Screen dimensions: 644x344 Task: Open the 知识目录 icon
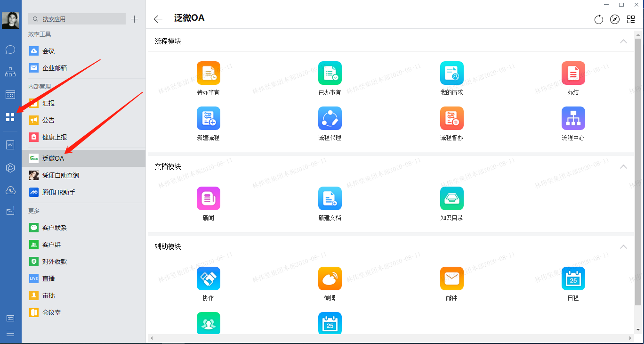pyautogui.click(x=452, y=198)
